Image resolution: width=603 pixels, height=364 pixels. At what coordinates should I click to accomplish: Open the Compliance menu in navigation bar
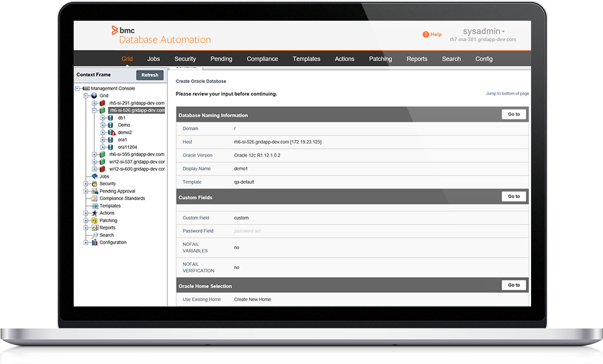tap(262, 59)
